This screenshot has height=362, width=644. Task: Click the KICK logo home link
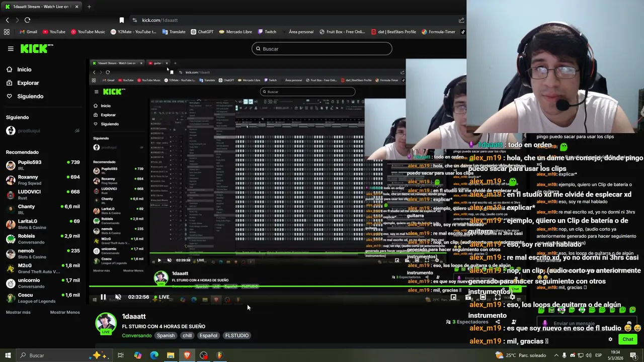point(36,49)
